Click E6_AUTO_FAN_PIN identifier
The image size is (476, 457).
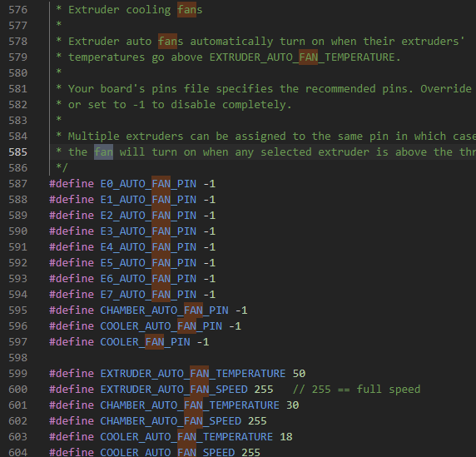tap(148, 278)
